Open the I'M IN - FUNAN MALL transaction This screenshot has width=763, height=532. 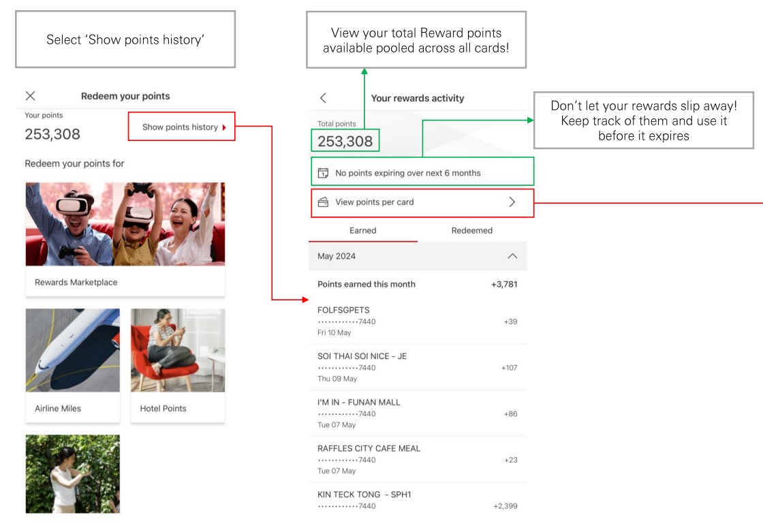417,413
